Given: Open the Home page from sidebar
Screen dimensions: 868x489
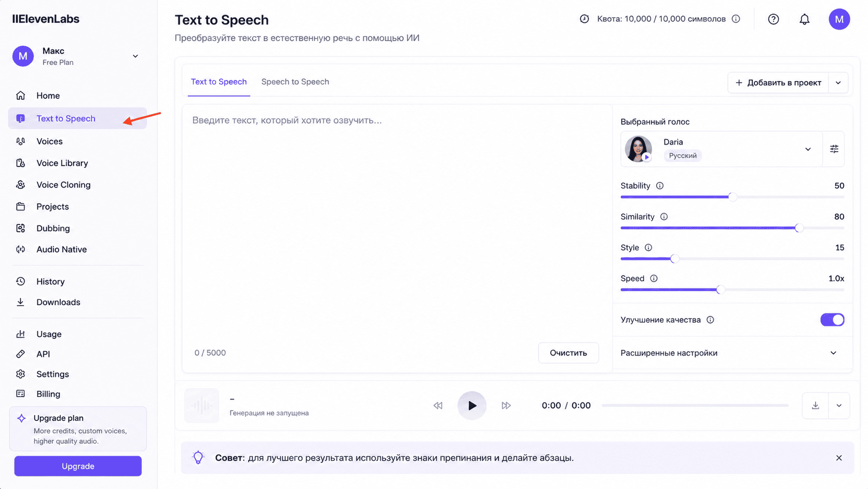Looking at the screenshot, I should [78, 96].
